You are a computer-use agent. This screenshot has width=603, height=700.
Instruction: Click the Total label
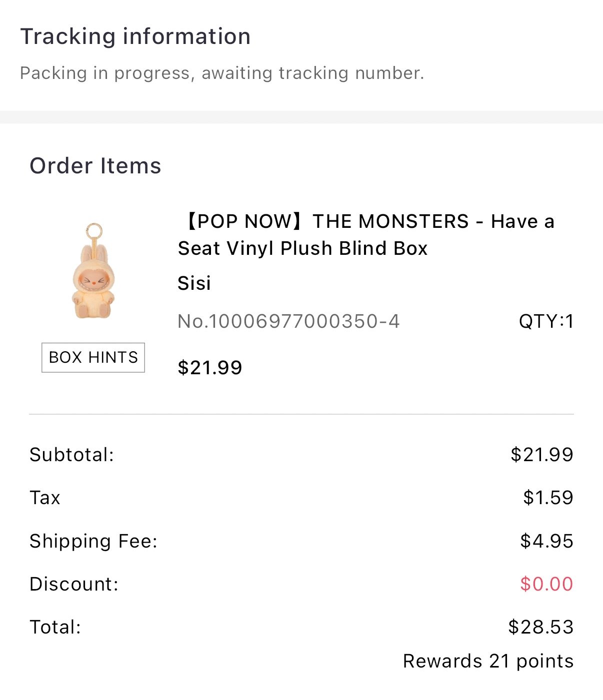click(55, 627)
